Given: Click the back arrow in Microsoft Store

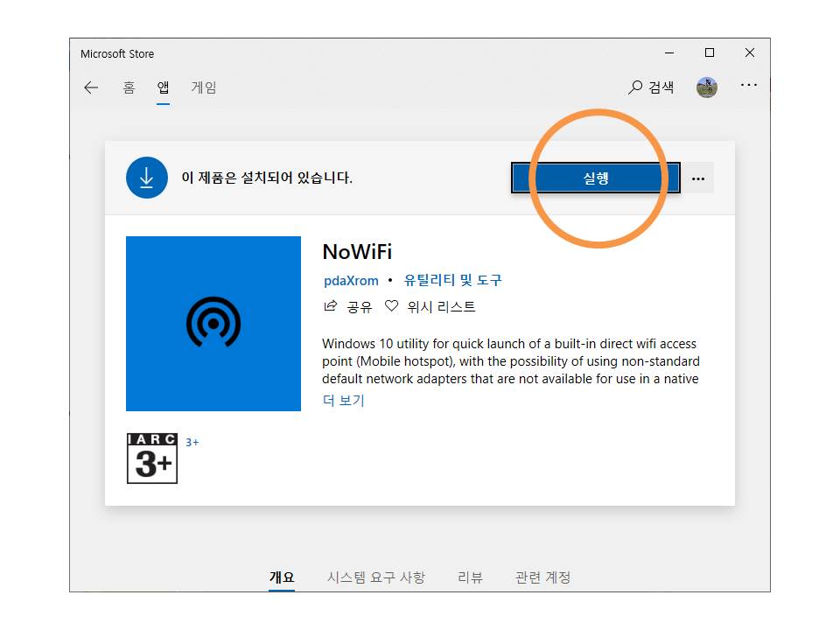Looking at the screenshot, I should [91, 87].
